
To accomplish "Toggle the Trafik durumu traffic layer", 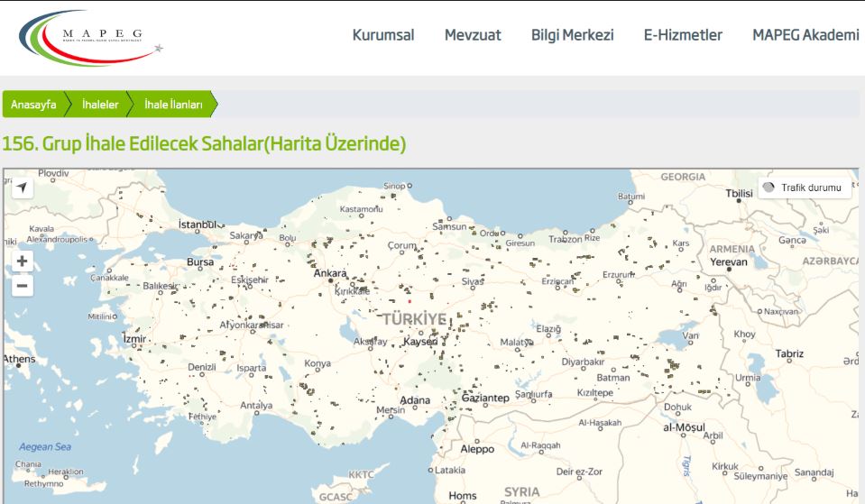I will point(805,188).
